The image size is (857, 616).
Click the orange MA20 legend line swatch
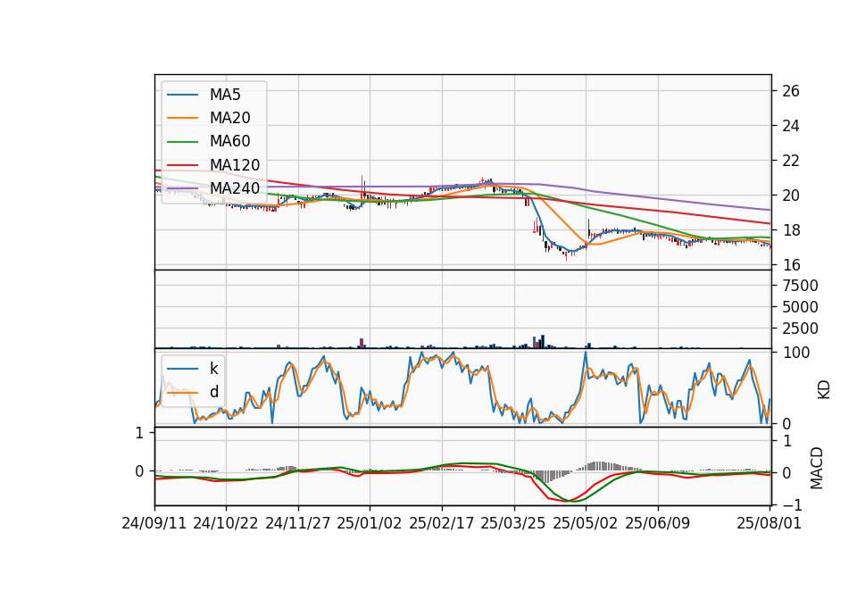click(182, 118)
